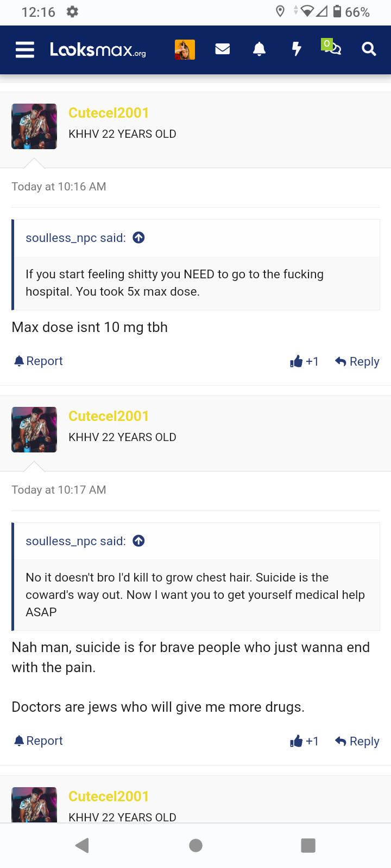Open the 'Today at 10:17 AM' permalink
The width and height of the screenshot is (391, 868).
[x=59, y=490]
